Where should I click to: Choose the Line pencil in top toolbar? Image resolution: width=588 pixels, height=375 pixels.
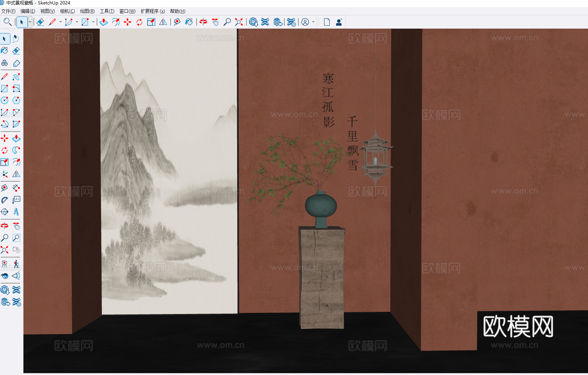pyautogui.click(x=52, y=22)
